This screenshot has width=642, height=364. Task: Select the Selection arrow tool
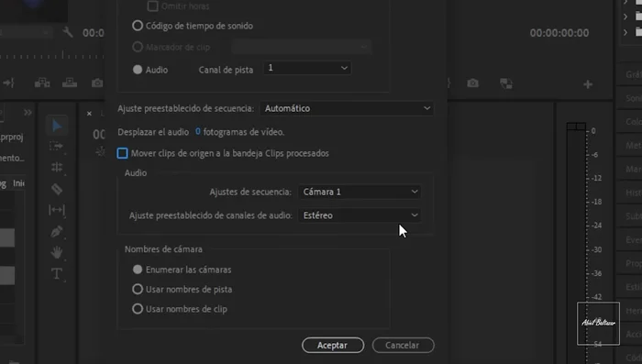coord(57,126)
